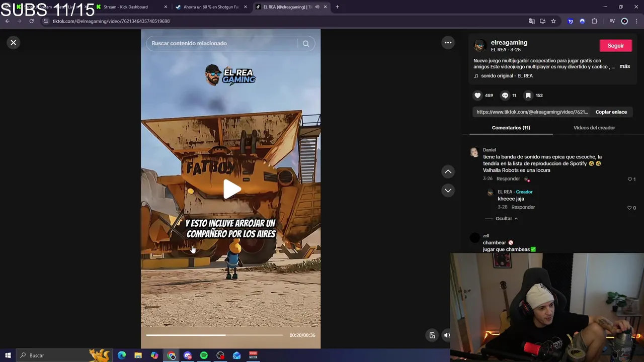Open a new browser tab
Screen dimensions: 644x362
[x=337, y=7]
